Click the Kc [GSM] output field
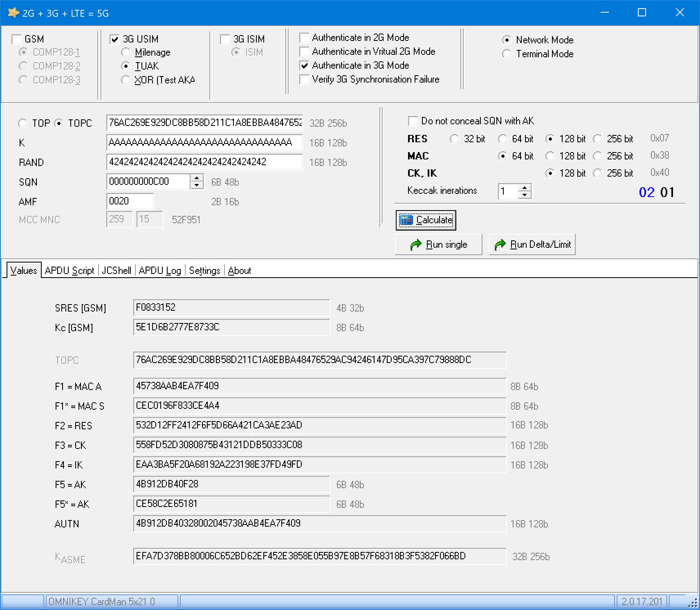 [231, 327]
